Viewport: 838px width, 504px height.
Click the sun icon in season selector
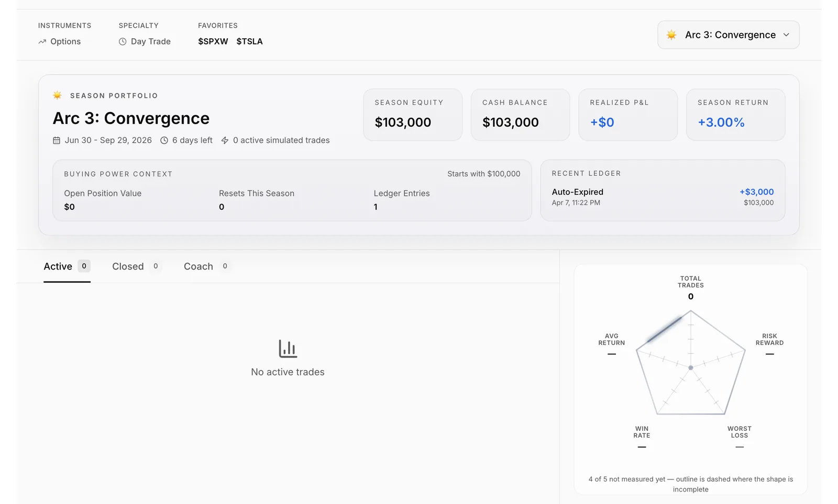tap(671, 35)
